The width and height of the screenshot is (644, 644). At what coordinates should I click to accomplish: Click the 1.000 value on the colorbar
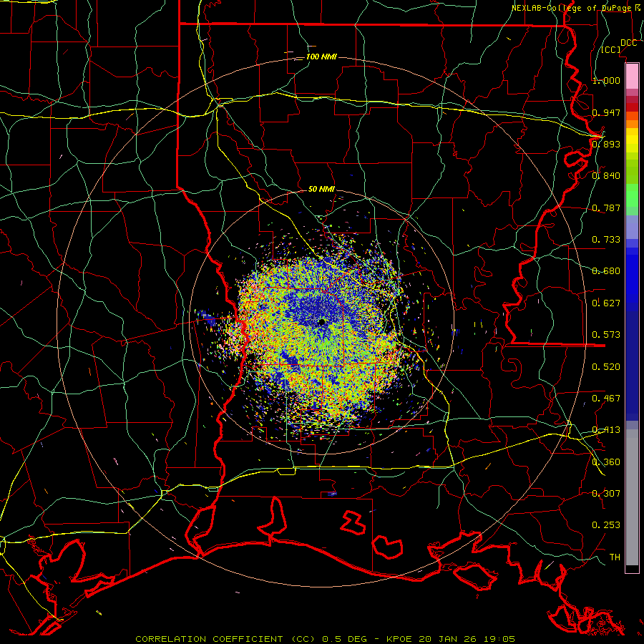606,80
